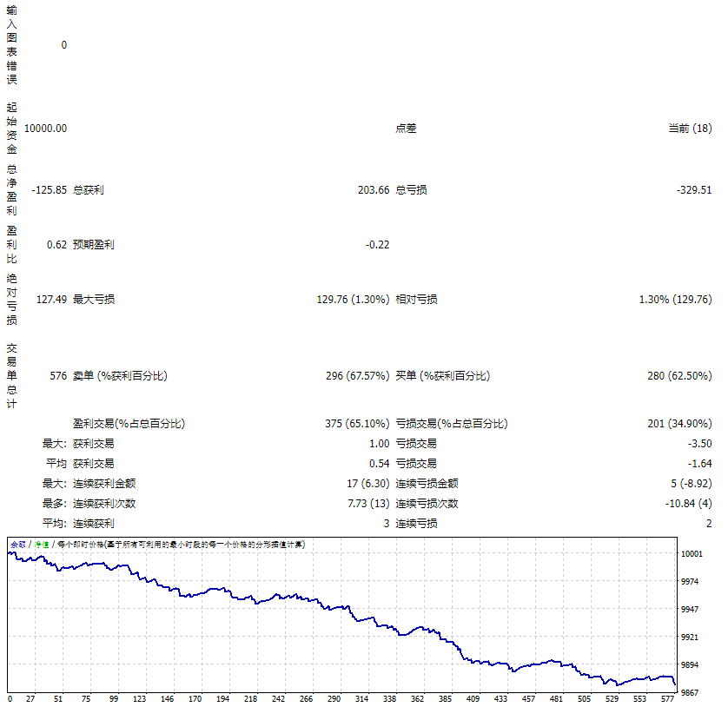This screenshot has width=728, height=707.
Task: Select the absolute drawdown value 127.49
Action: click(51, 300)
